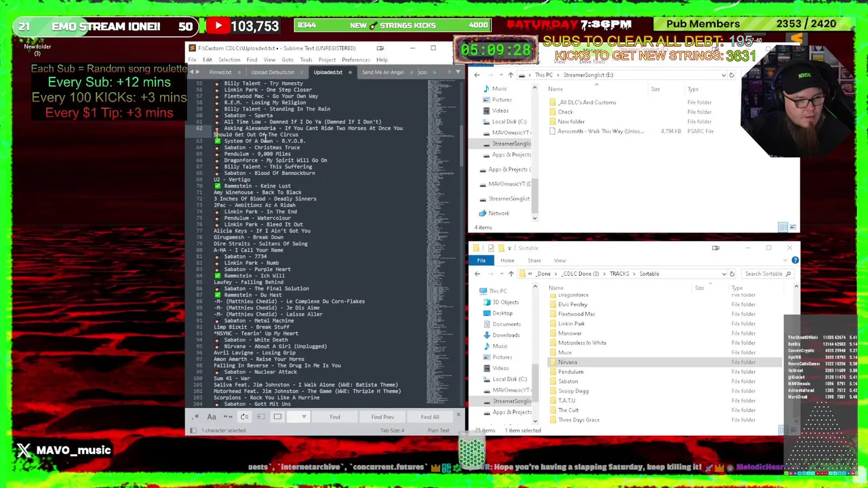
Task: Click Search Sortable input field
Action: 767,274
